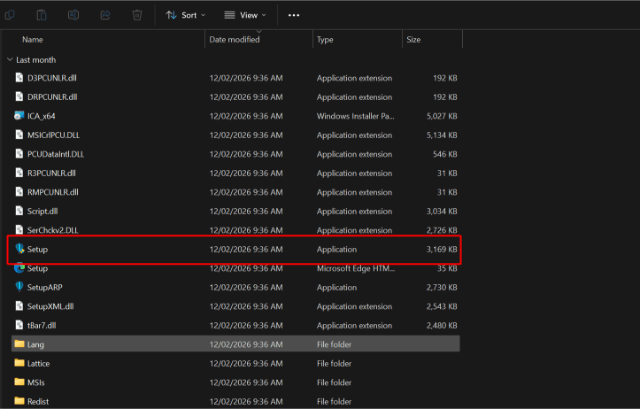Image resolution: width=640 pixels, height=409 pixels.
Task: Click the Setup application shield icon
Action: click(x=19, y=249)
